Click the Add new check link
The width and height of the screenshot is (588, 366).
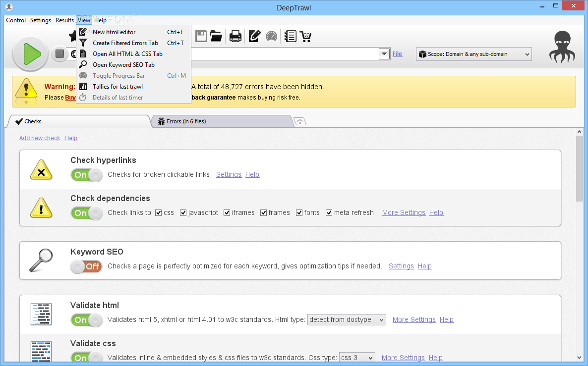pos(40,138)
